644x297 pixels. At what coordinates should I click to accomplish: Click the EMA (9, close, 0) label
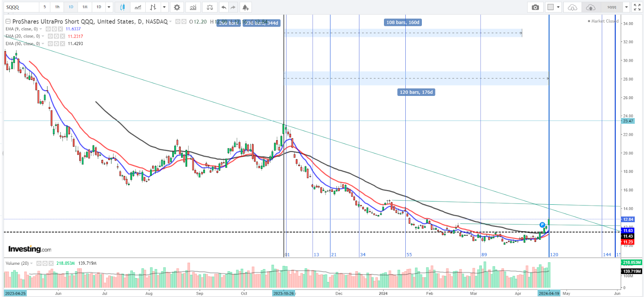(21, 29)
